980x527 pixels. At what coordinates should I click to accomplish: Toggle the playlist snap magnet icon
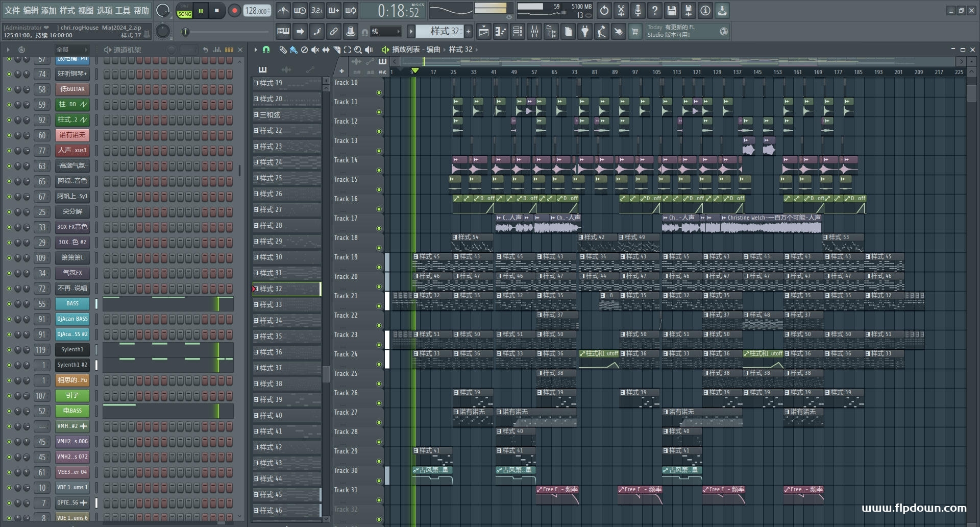266,50
